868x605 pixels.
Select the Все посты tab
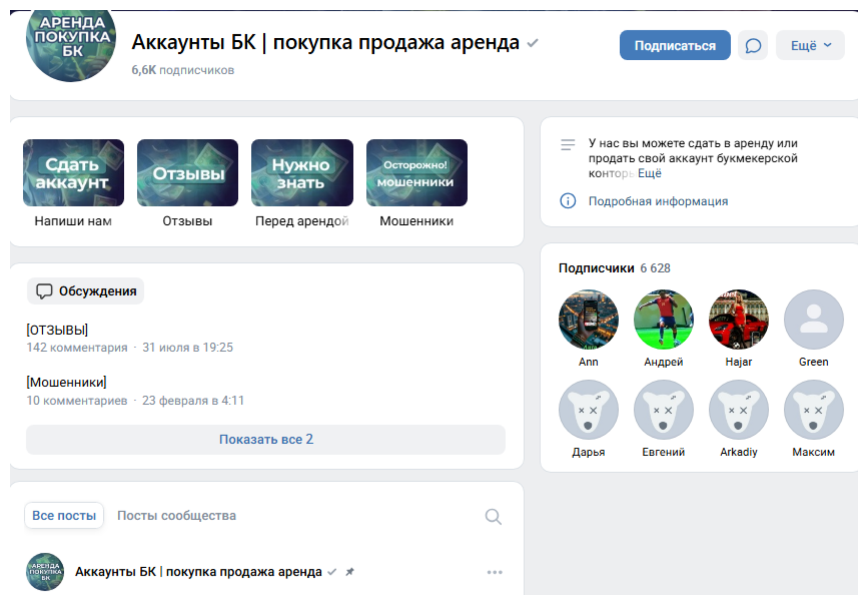(64, 515)
